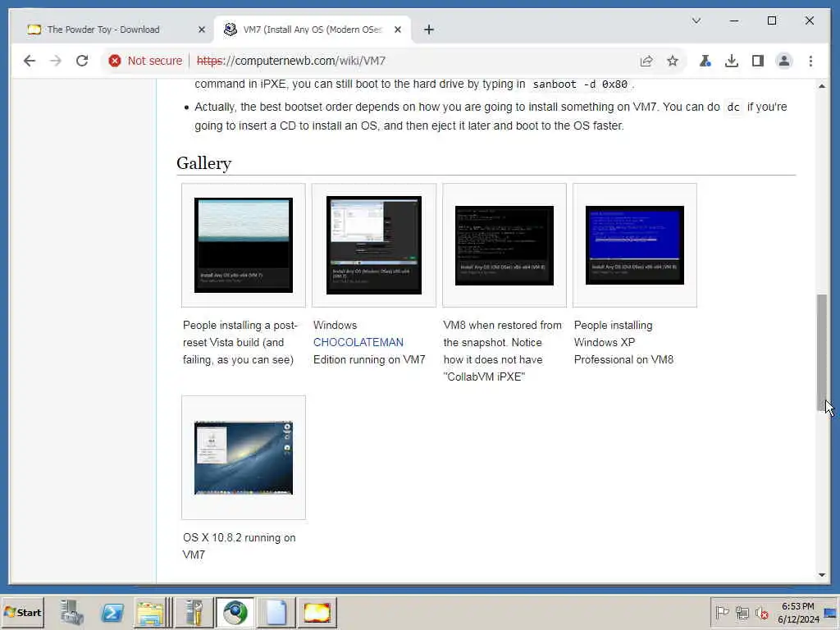Image resolution: width=840 pixels, height=630 pixels.
Task: Open The Powder Toy taskbar icon
Action: [317, 612]
